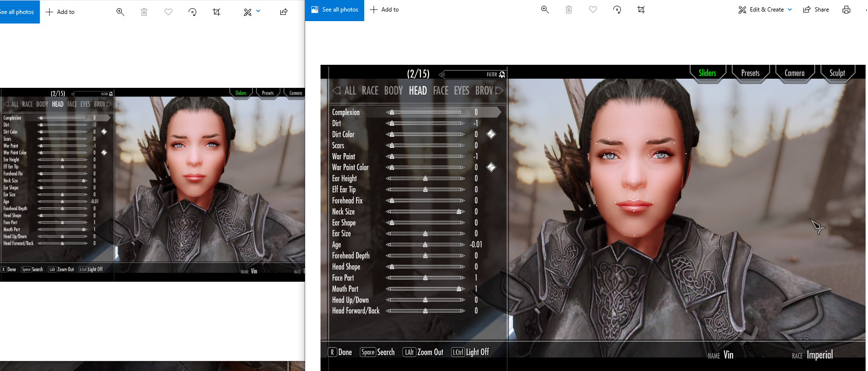Choose the HEAD category in the right photo

[x=418, y=91]
